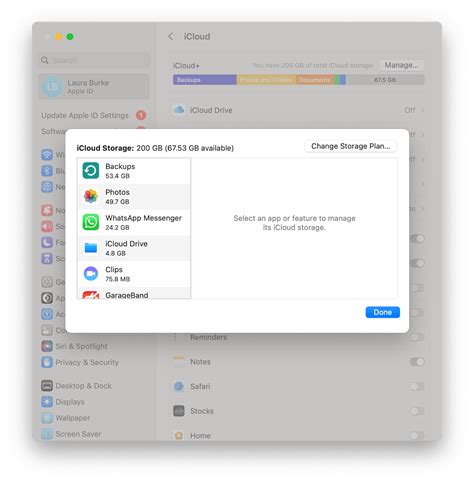
Task: Click the WhatsApp Messenger 24.2 GB text
Action: tap(117, 228)
